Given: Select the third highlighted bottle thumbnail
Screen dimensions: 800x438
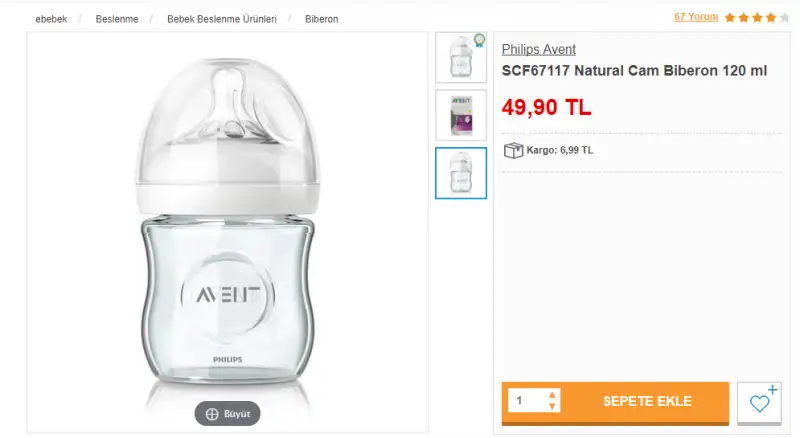Looking at the screenshot, I should [x=461, y=173].
